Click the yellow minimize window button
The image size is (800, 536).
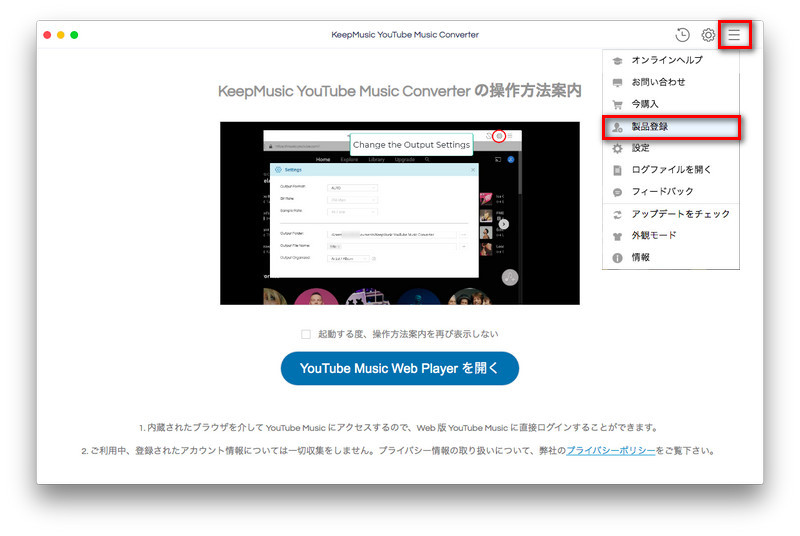click(x=61, y=35)
